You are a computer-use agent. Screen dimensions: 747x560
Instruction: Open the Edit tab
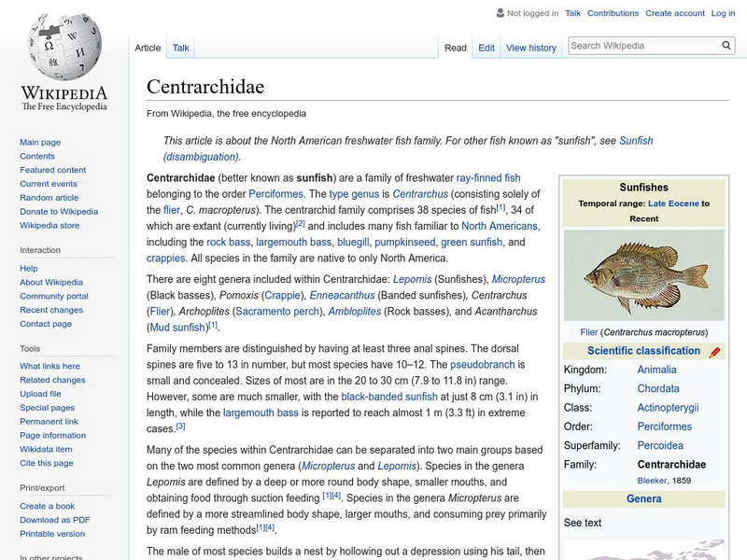coord(486,48)
